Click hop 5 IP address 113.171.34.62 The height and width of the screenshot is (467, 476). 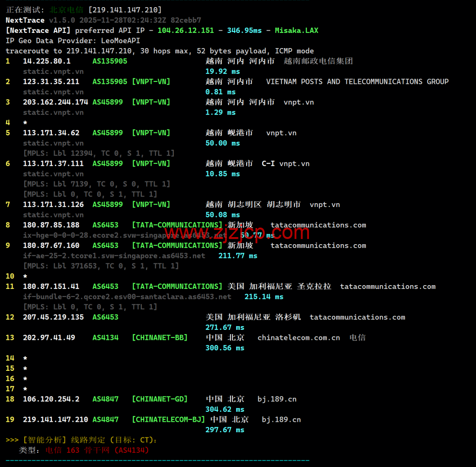point(51,133)
